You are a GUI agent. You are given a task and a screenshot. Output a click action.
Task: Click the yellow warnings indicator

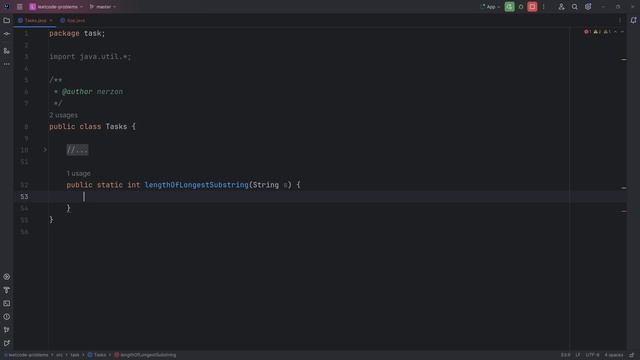(597, 32)
